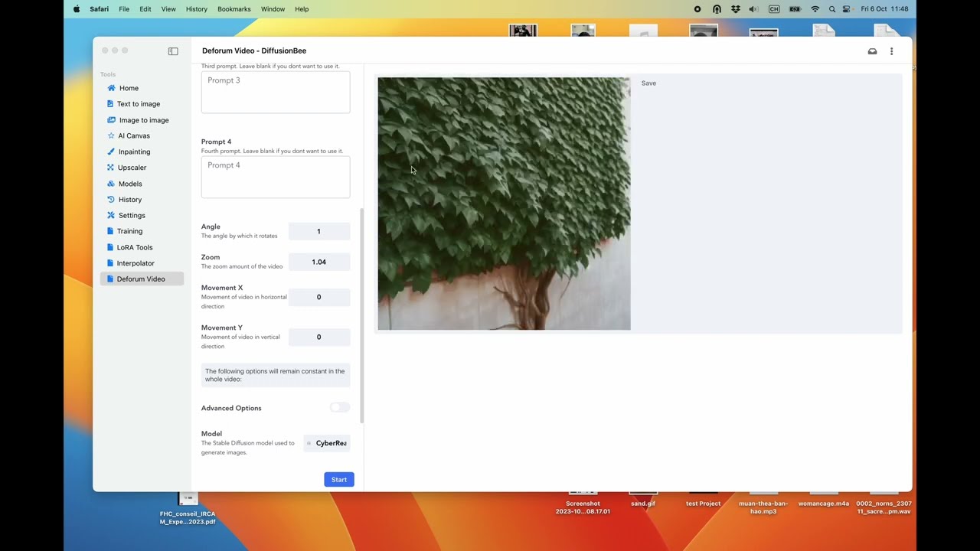This screenshot has height=551, width=980.
Task: Open the Safari File menu
Action: click(124, 9)
